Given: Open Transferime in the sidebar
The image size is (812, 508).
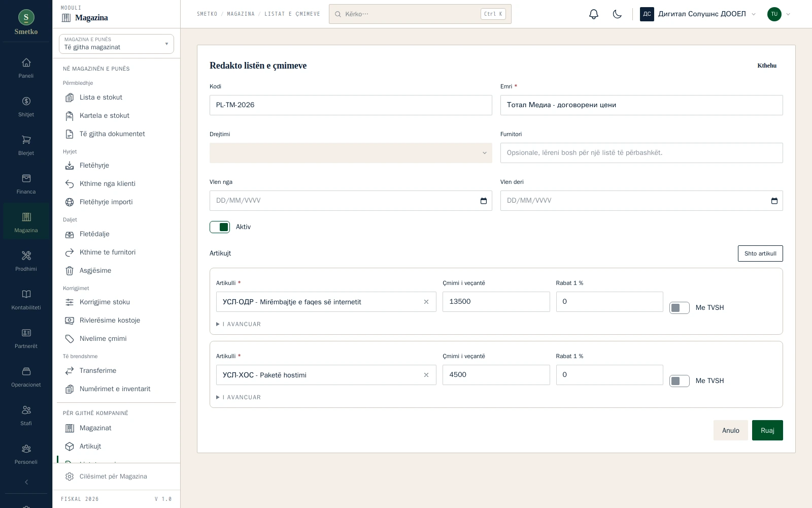Looking at the screenshot, I should pos(116,371).
